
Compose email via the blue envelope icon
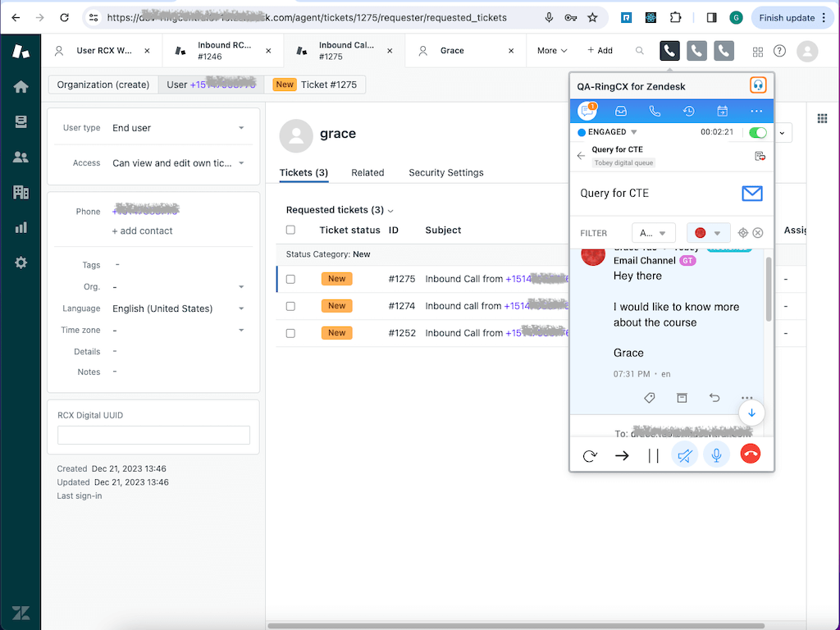(x=751, y=194)
